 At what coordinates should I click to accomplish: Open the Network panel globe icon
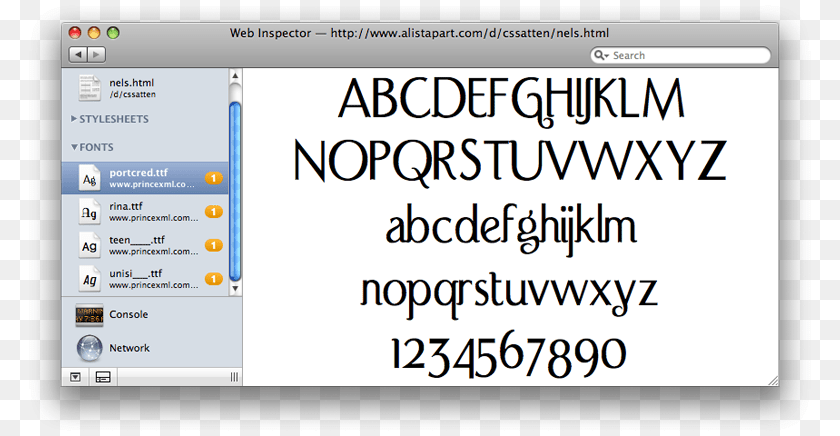89,348
